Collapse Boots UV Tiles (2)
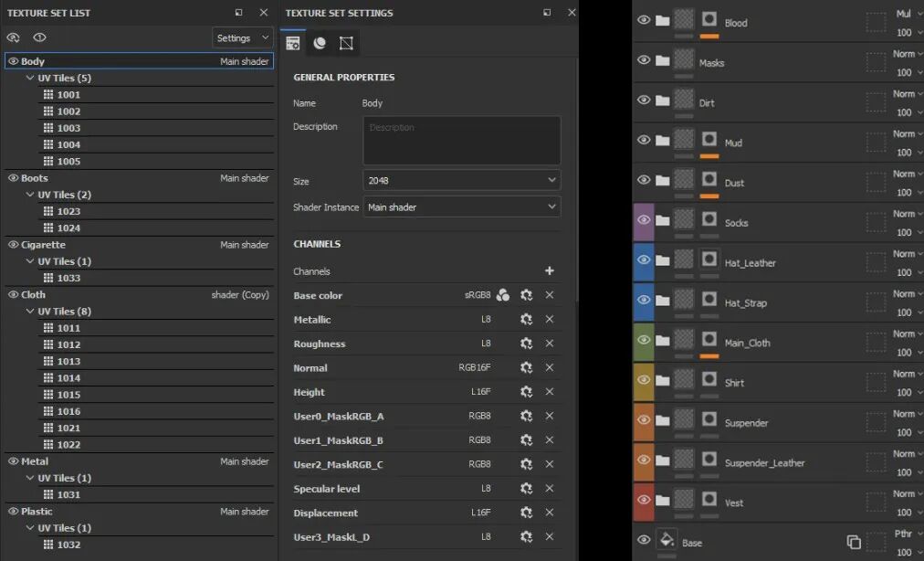This screenshot has height=561, width=924. coord(30,195)
